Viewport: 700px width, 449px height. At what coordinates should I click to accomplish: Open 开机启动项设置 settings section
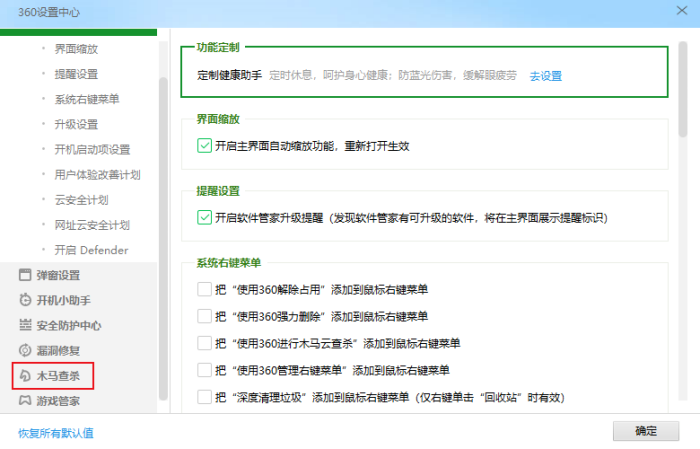pos(92,149)
